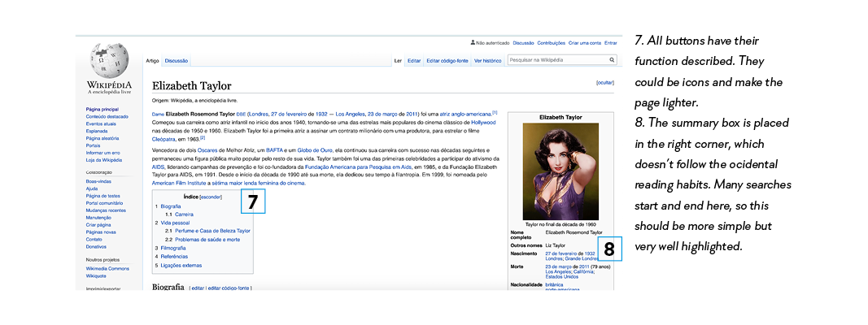Click the search magnifier icon
The width and height of the screenshot is (868, 325).
(613, 59)
